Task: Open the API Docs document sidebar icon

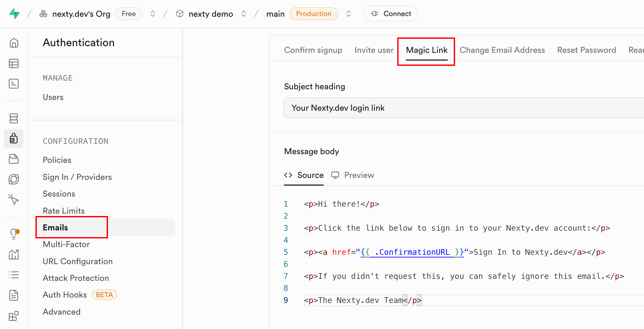Action: click(14, 295)
